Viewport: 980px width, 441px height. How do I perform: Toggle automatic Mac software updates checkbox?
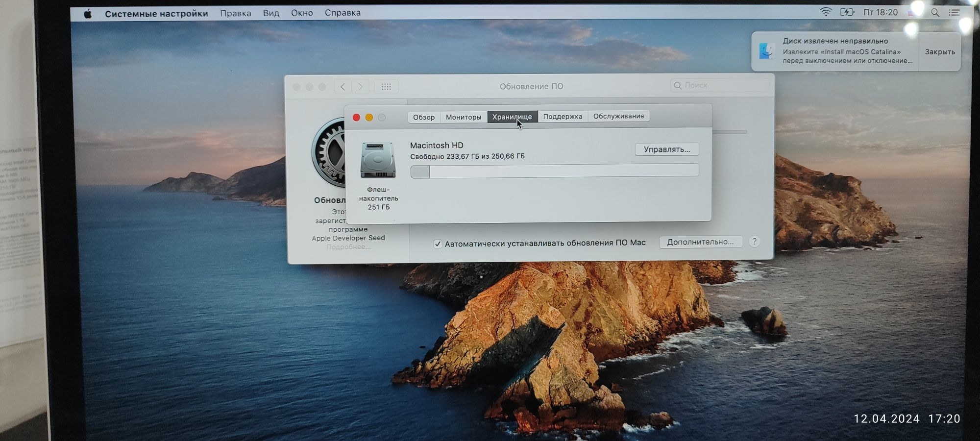(x=438, y=244)
